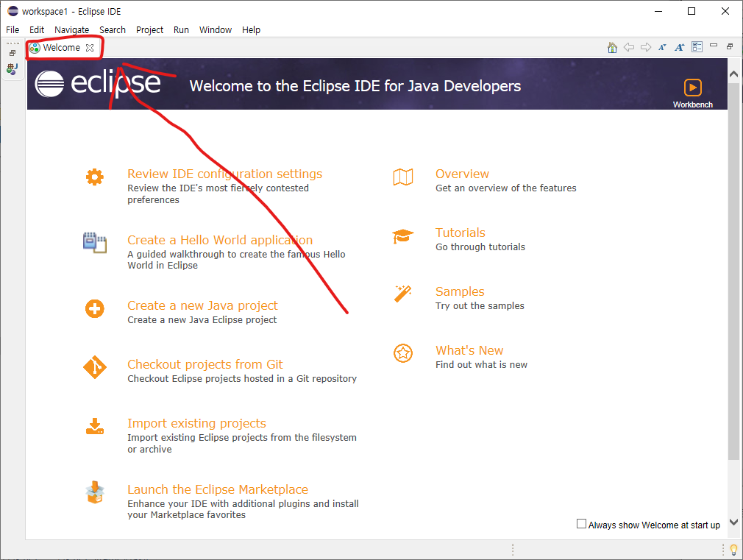Open Create a Hello World application link

pyautogui.click(x=220, y=240)
